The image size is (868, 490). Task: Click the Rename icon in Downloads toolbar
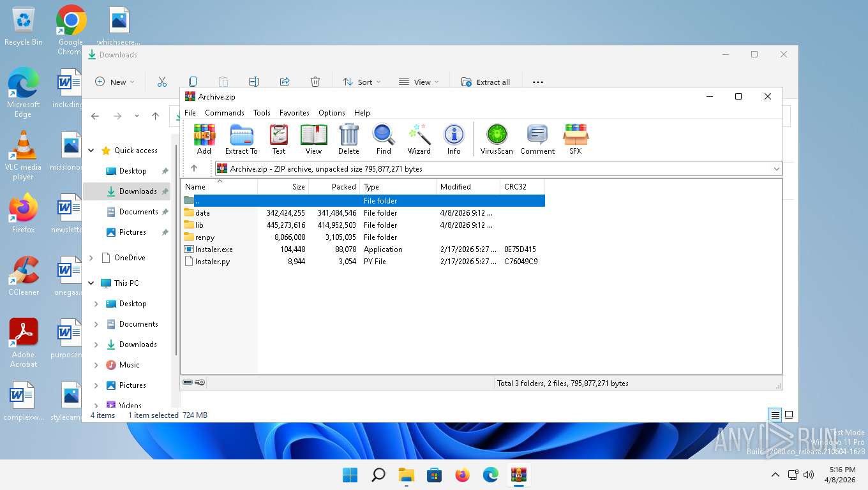click(x=253, y=82)
